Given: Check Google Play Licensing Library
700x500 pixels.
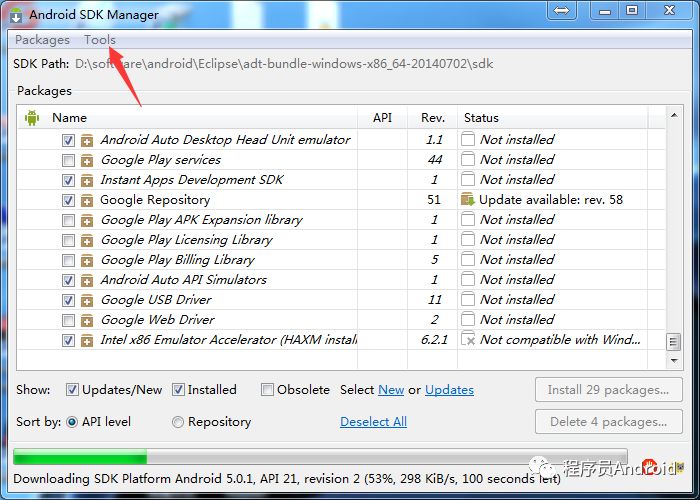Looking at the screenshot, I should click(x=68, y=241).
